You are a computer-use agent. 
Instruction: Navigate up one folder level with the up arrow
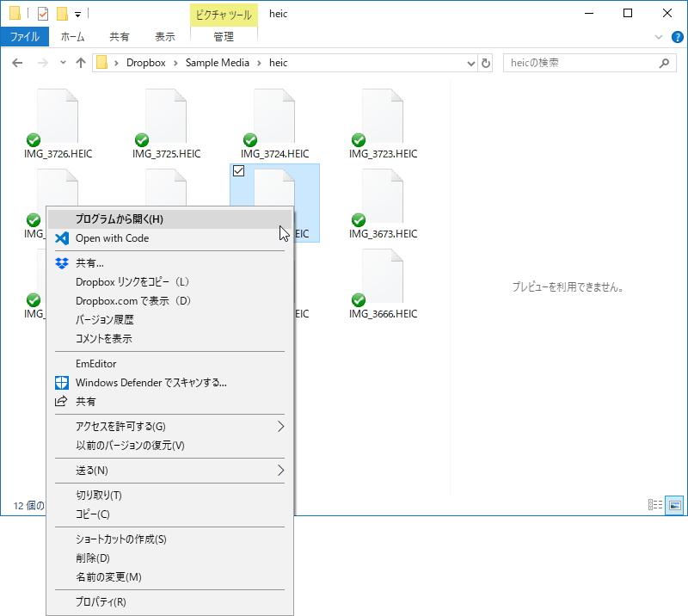pos(81,63)
